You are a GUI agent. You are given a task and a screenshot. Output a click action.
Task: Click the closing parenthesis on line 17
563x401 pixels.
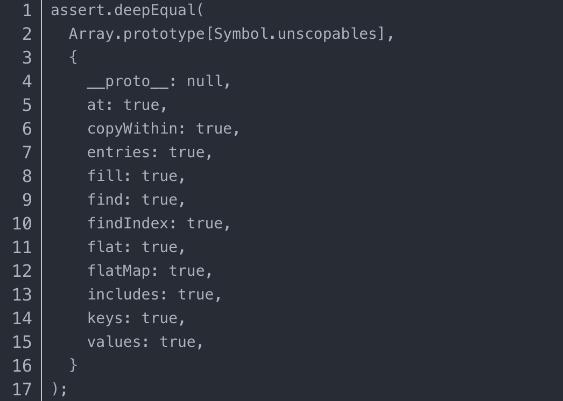[x=55, y=389]
